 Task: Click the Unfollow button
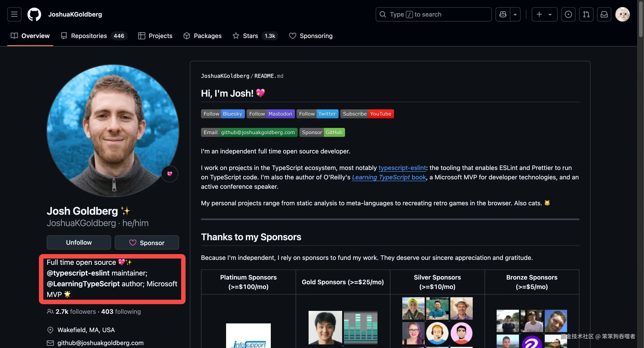[x=79, y=242]
